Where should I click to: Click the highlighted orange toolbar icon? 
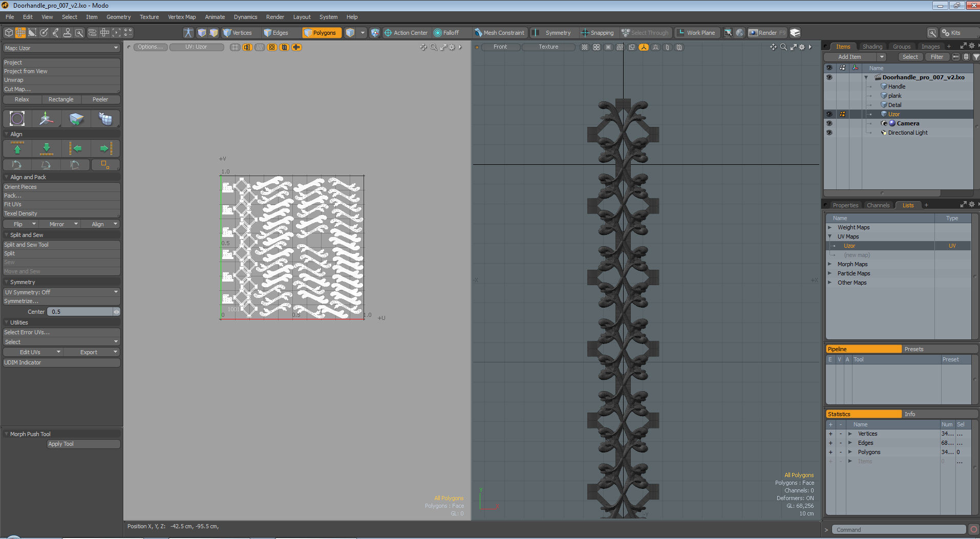click(x=20, y=33)
